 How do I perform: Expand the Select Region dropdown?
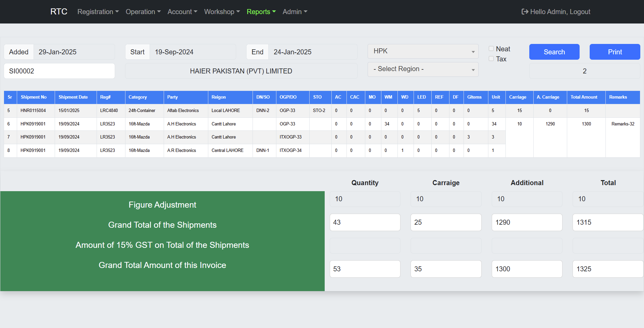[x=423, y=69]
